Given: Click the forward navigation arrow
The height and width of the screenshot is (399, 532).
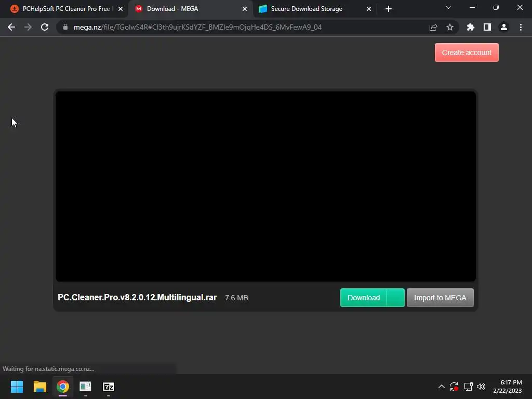Looking at the screenshot, I should tap(28, 27).
